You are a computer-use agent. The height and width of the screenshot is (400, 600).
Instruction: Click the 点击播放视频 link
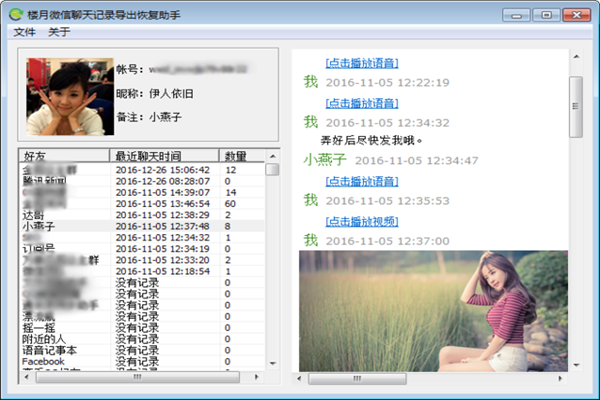(362, 221)
